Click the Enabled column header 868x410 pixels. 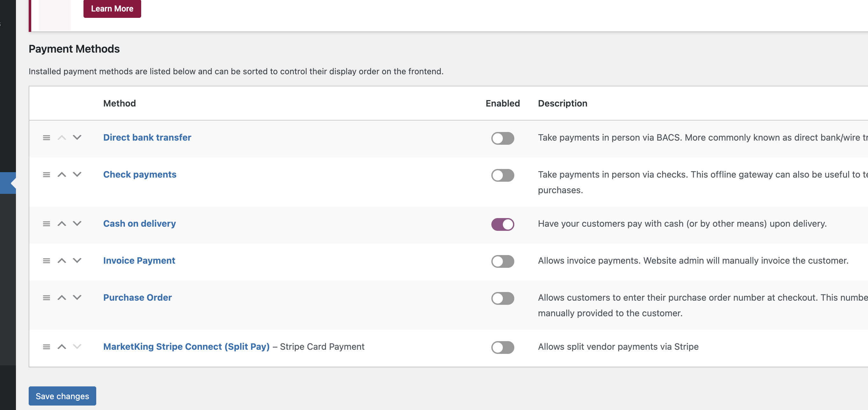(x=503, y=104)
